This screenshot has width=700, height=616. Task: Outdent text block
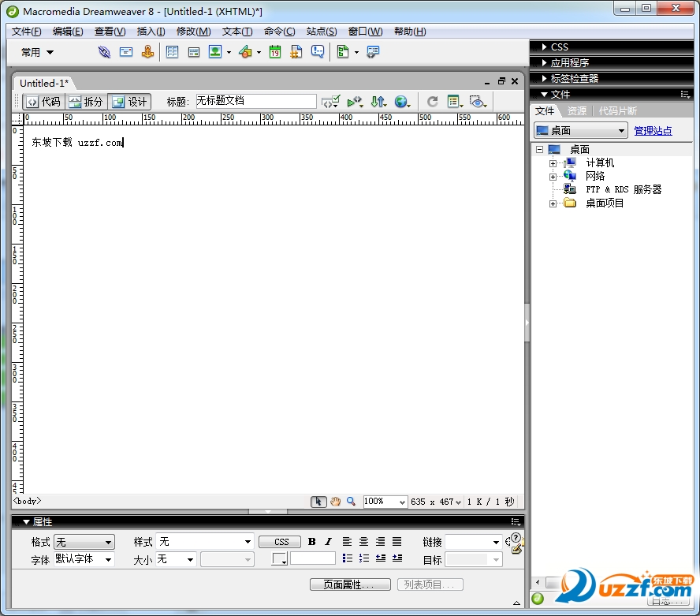[x=381, y=558]
